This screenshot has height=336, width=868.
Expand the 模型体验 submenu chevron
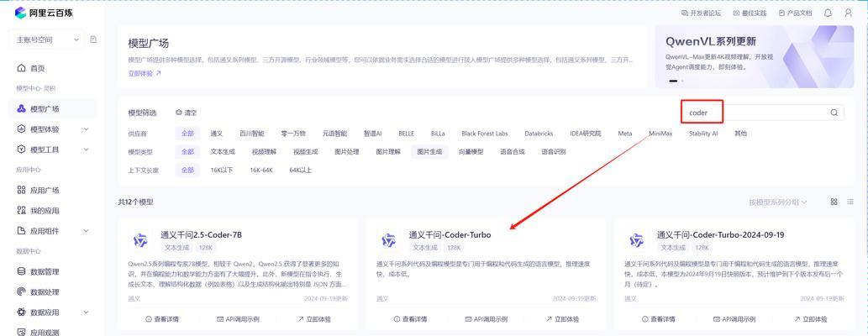(x=86, y=129)
